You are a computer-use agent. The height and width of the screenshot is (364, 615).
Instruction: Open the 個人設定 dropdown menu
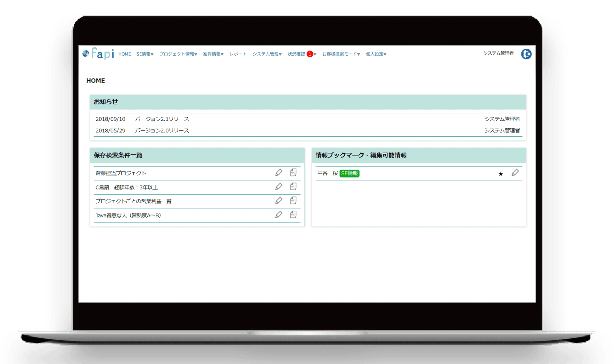click(x=376, y=54)
